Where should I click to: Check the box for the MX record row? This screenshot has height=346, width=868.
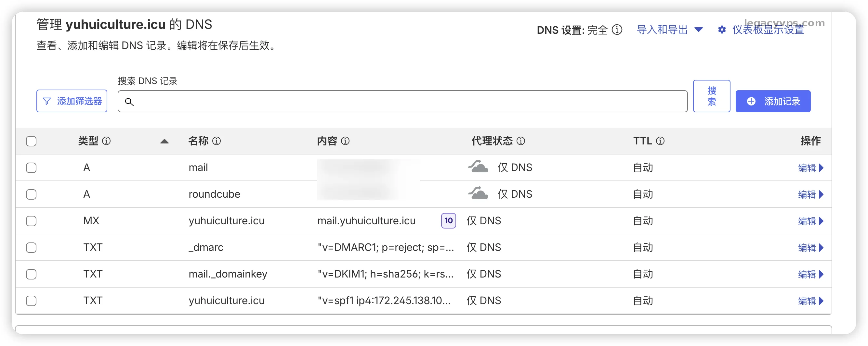[31, 221]
